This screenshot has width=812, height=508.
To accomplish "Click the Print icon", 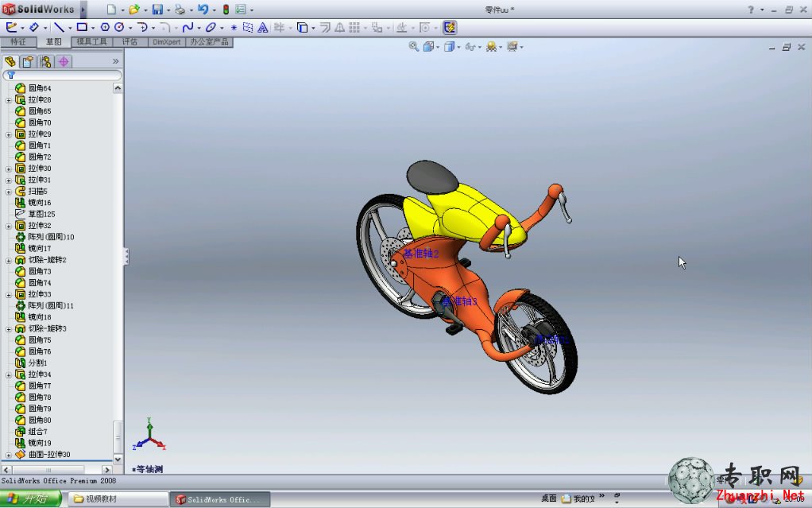I will 180,10.
